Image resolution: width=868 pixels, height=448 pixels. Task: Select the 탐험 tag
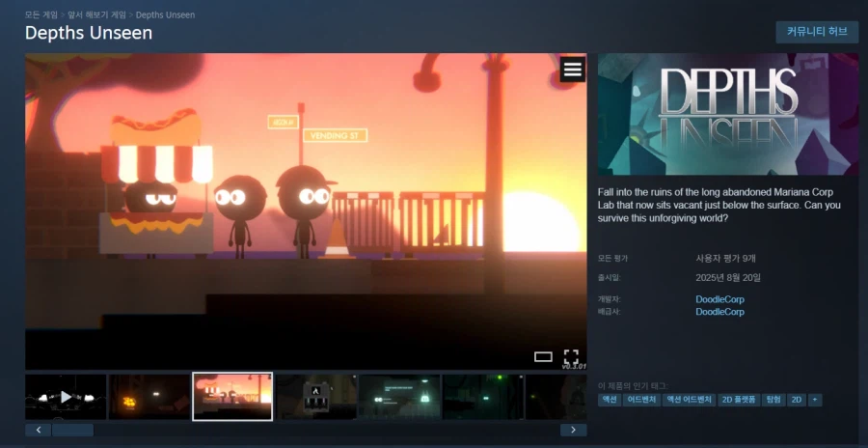click(x=773, y=400)
